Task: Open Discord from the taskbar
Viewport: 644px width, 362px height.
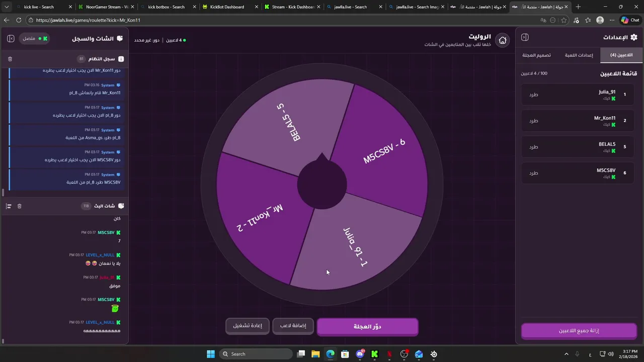Action: [x=360, y=354]
